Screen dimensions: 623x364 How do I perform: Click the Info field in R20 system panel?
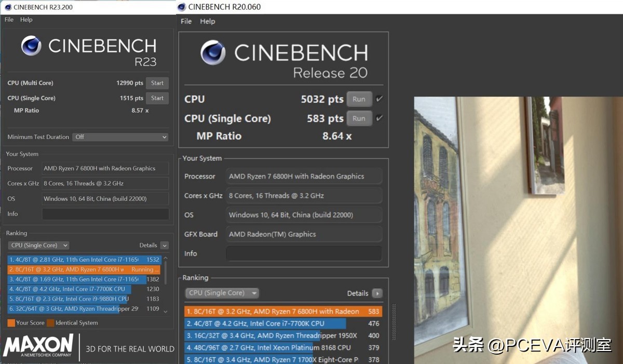(x=304, y=253)
